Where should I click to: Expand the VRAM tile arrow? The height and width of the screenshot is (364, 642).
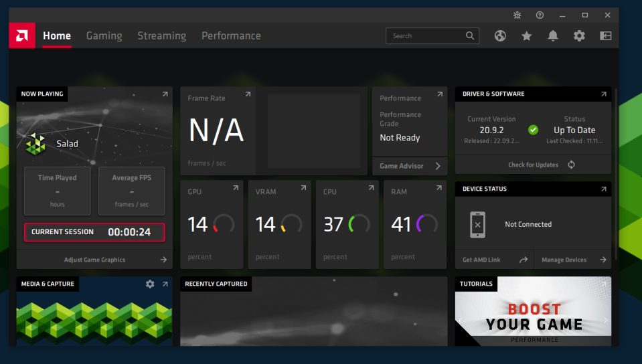pyautogui.click(x=303, y=188)
